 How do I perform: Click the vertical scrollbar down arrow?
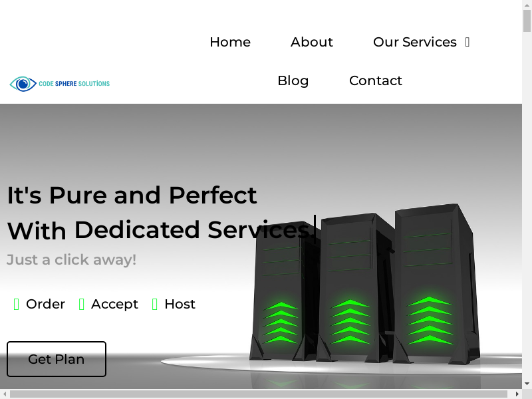(527, 384)
